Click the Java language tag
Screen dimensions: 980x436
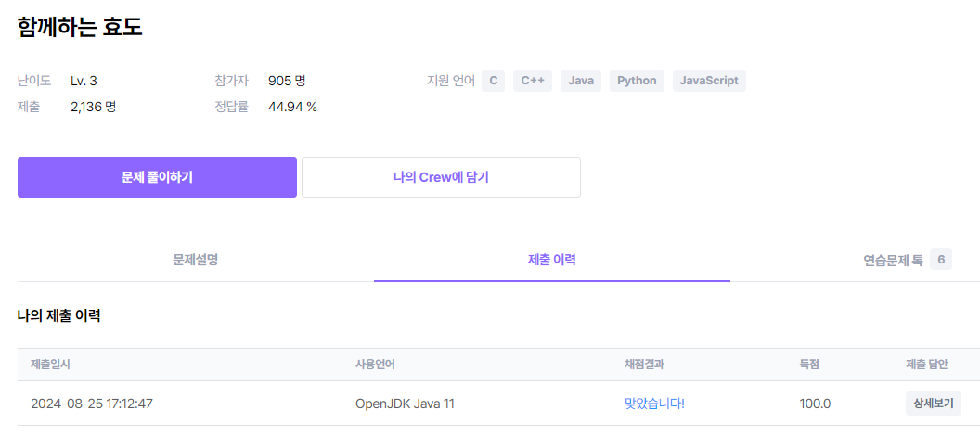click(x=581, y=81)
